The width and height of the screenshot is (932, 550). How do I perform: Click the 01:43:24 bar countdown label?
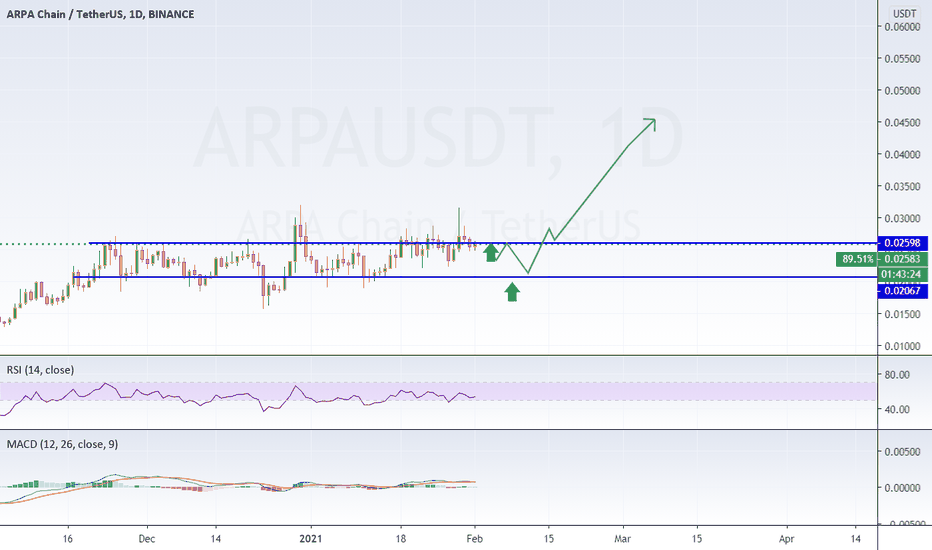(x=902, y=274)
